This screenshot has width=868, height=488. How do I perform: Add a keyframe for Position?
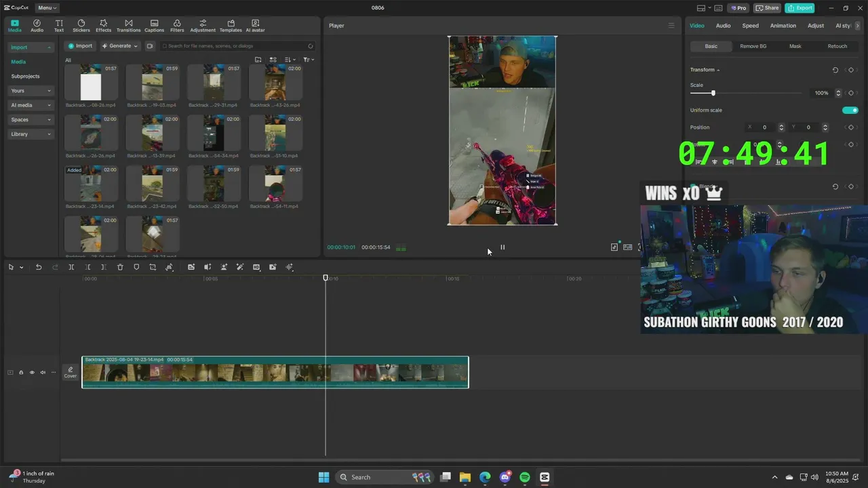tap(851, 127)
